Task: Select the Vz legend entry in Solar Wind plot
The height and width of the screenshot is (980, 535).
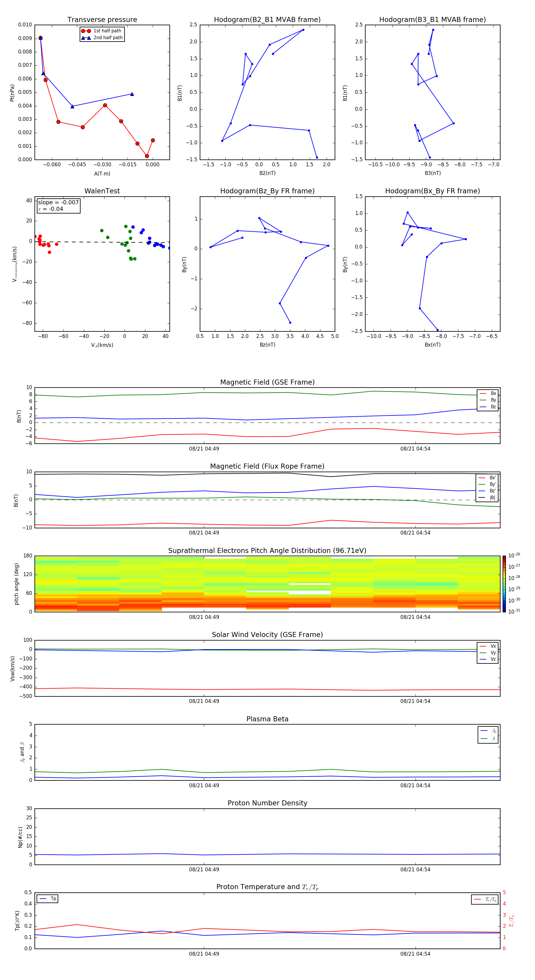Action: 488,659
